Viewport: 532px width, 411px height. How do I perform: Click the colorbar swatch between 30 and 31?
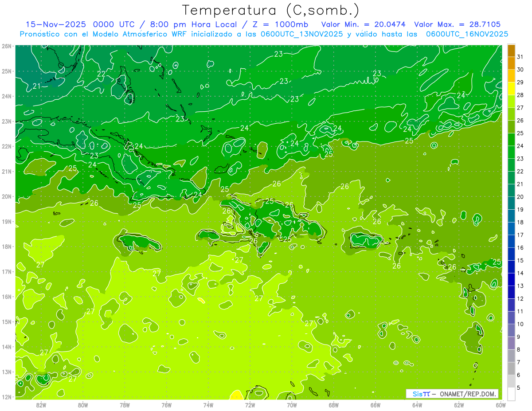pyautogui.click(x=512, y=63)
